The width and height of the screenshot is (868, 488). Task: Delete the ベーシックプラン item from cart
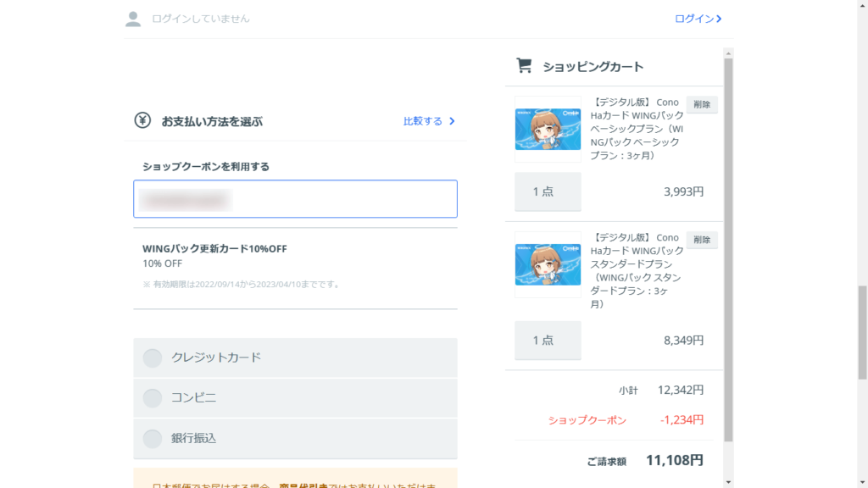click(702, 104)
